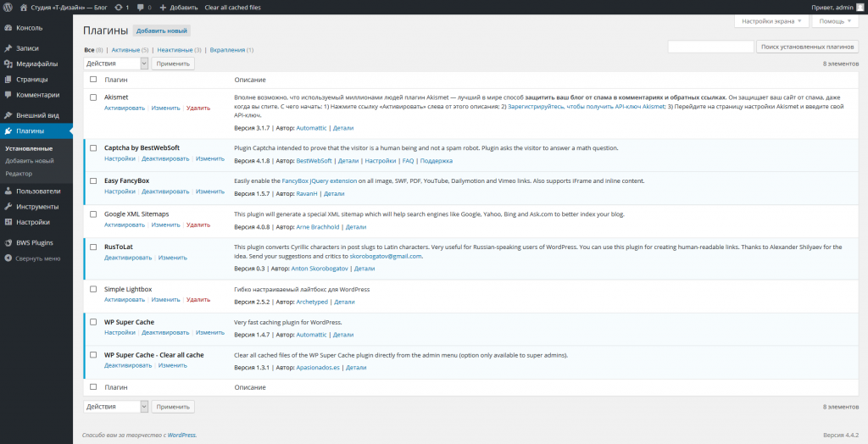Click the Настройки sidebar icon
This screenshot has width=868, height=444.
[8, 222]
